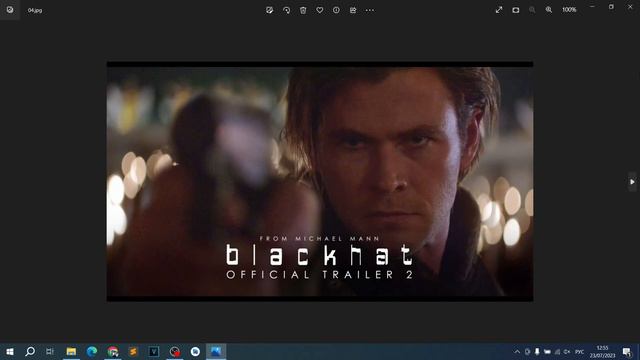Zoom in with the plus magnifier icon

(549, 10)
